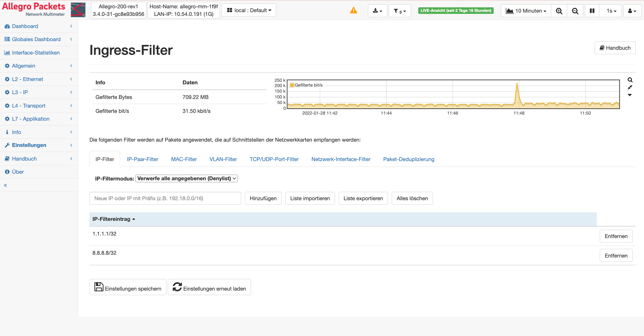Open the IP-Filtermodus Denylist dropdown
The image size is (644, 336).
186,178
